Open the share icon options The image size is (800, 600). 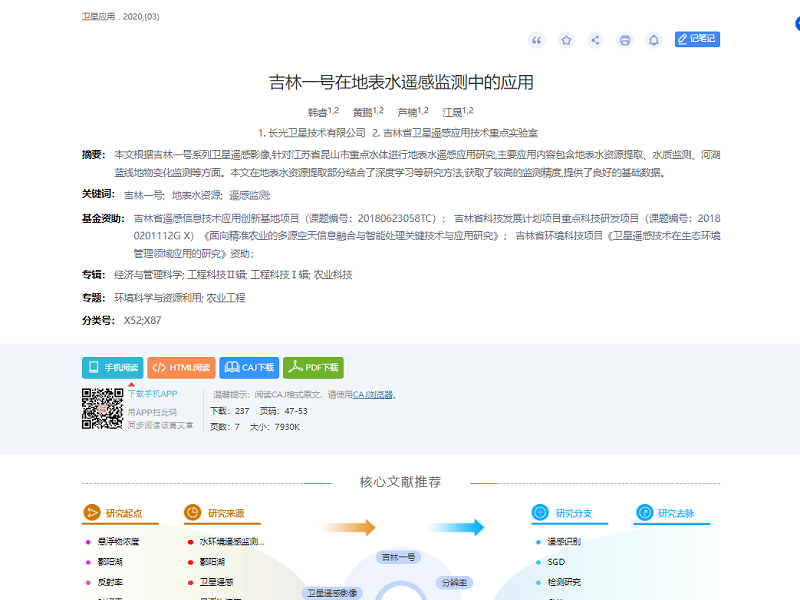click(x=595, y=40)
